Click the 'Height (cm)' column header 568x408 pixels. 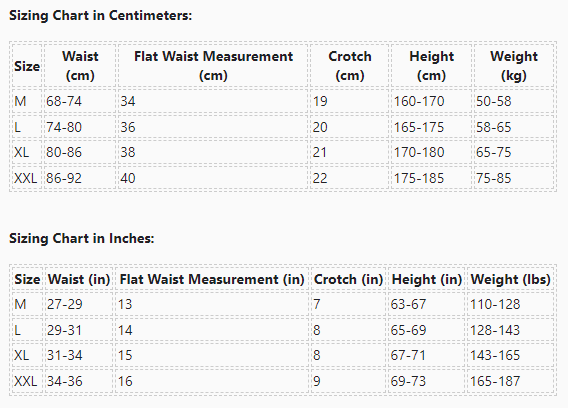point(431,66)
